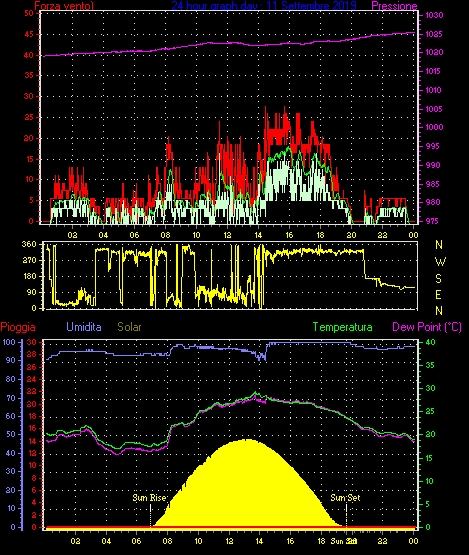Screen dimensions: 469x555
Task: Click the E compass direction letter
Action: point(438,294)
